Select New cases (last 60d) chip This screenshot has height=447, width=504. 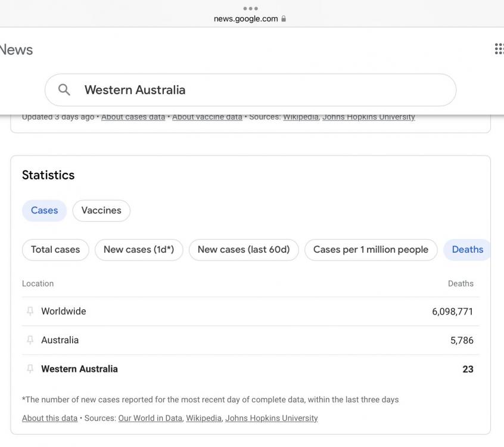click(244, 250)
